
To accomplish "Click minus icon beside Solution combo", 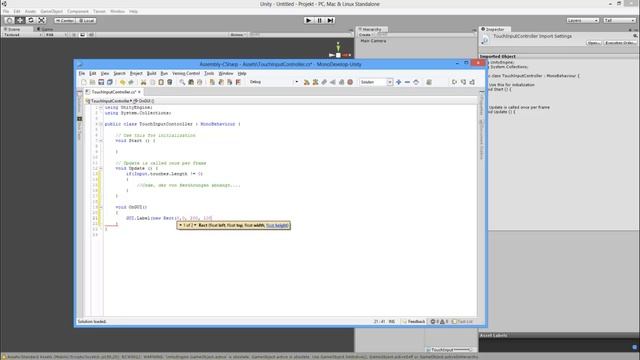I will coord(407,82).
